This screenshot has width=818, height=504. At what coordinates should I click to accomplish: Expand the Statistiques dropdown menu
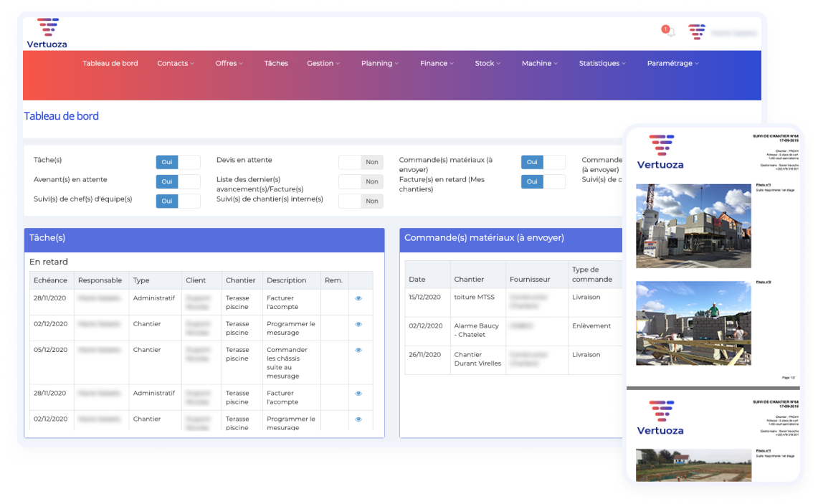click(x=602, y=63)
